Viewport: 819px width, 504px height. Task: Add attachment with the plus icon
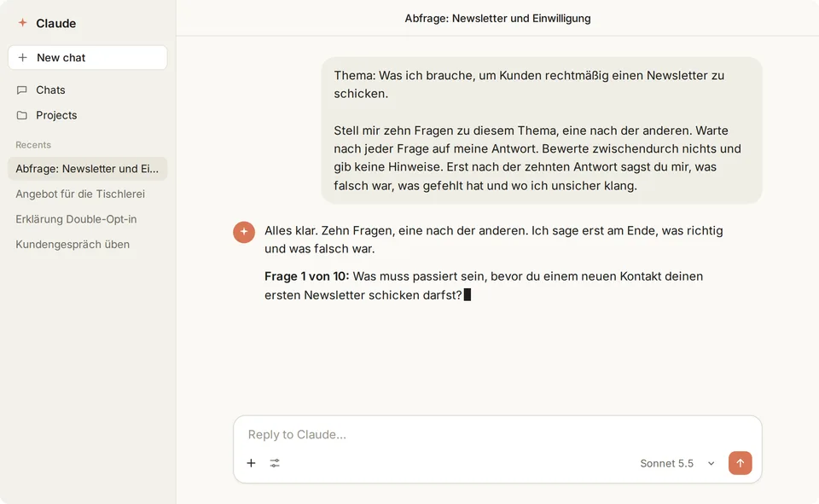coord(251,463)
